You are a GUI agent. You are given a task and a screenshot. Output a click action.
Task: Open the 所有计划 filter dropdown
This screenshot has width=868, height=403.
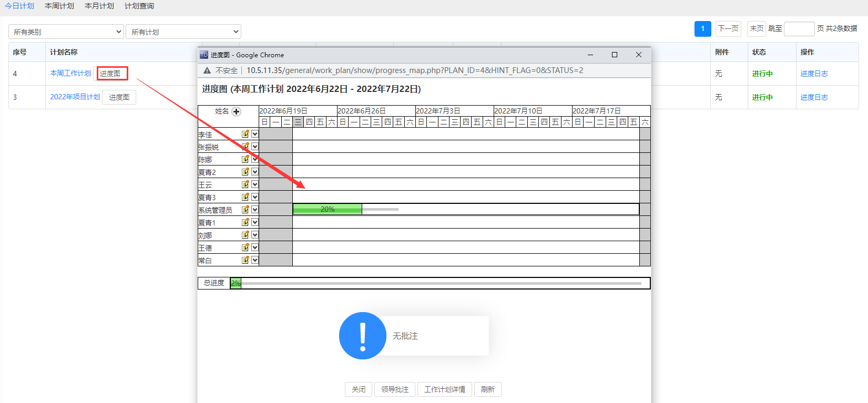pos(183,32)
